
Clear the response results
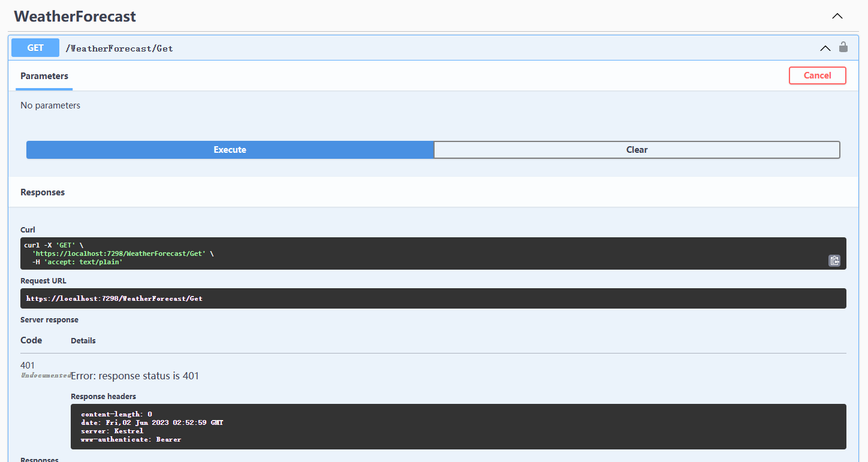pyautogui.click(x=637, y=150)
